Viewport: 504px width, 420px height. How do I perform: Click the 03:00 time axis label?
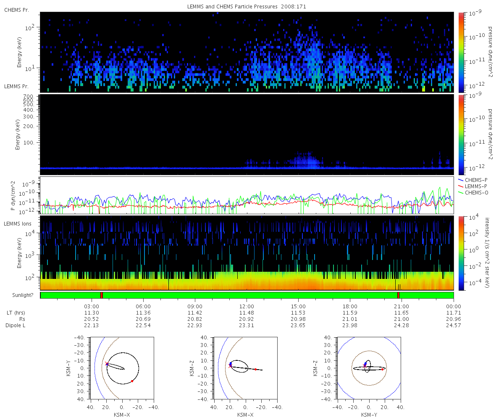[92, 307]
